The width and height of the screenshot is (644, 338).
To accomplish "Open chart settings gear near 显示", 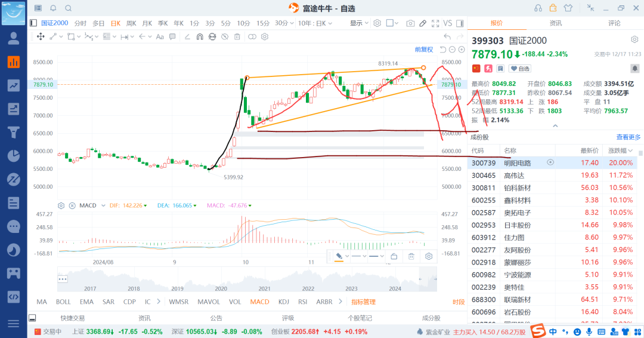I will point(377,23).
